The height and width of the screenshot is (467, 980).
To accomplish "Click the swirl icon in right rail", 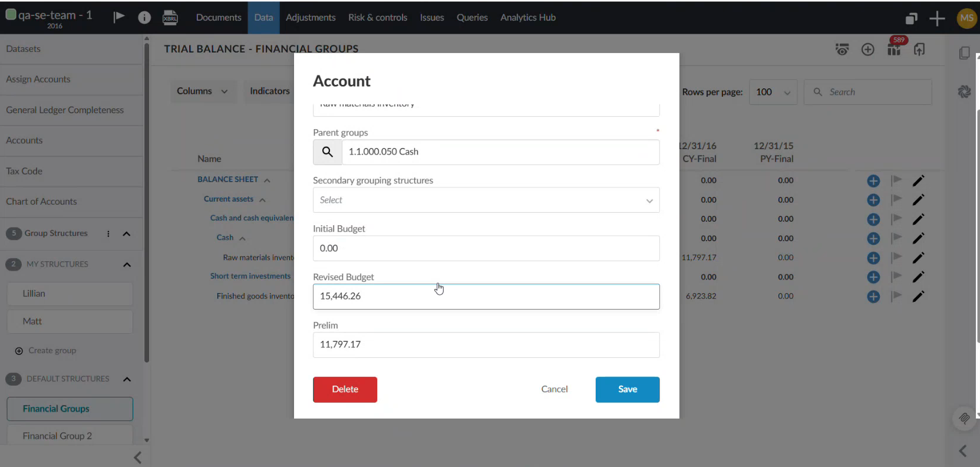I will pyautogui.click(x=964, y=91).
